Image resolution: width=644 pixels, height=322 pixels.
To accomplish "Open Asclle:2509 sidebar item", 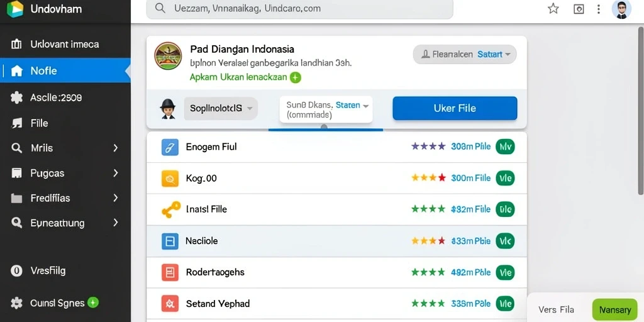I will click(65, 97).
